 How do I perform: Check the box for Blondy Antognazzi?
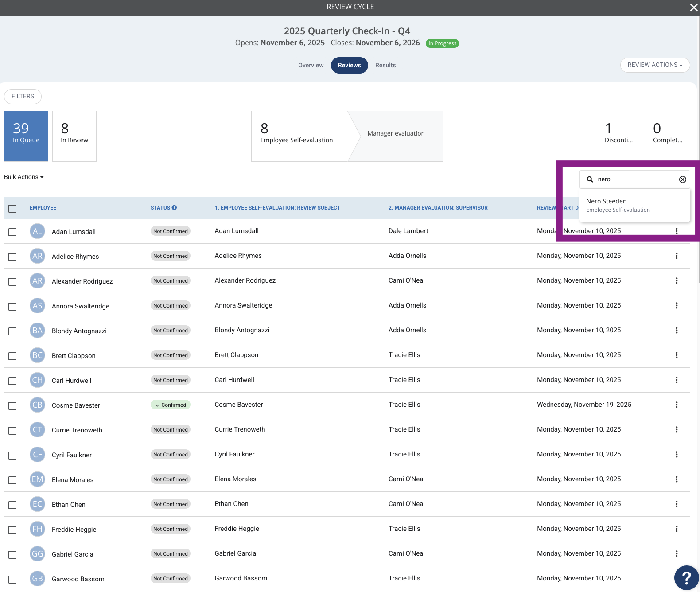point(12,331)
